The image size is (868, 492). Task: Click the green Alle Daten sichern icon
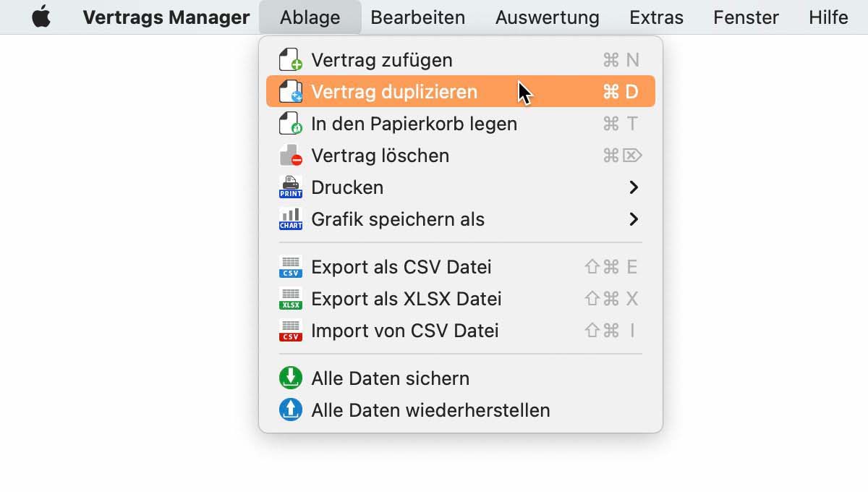291,378
